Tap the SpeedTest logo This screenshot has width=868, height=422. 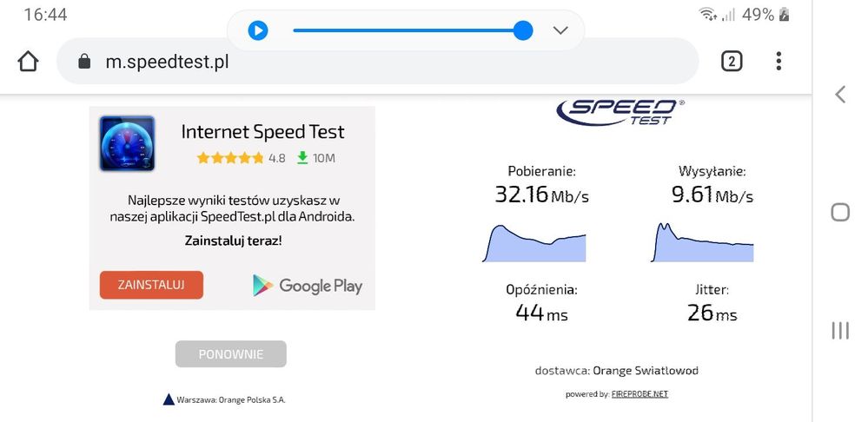click(620, 110)
